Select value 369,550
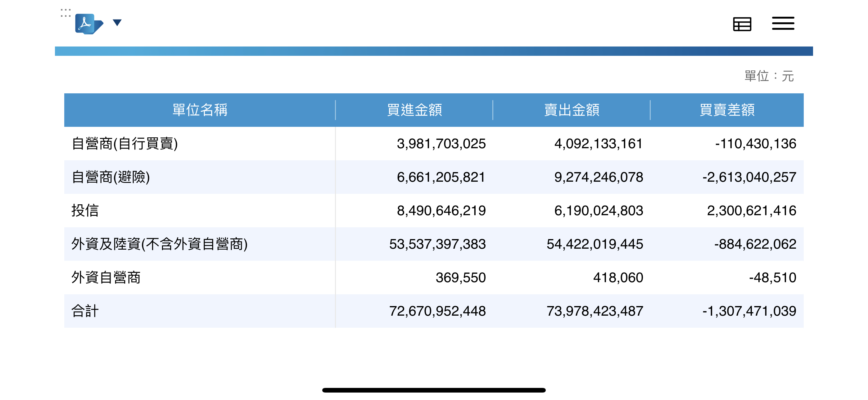The width and height of the screenshot is (868, 400). point(461,278)
